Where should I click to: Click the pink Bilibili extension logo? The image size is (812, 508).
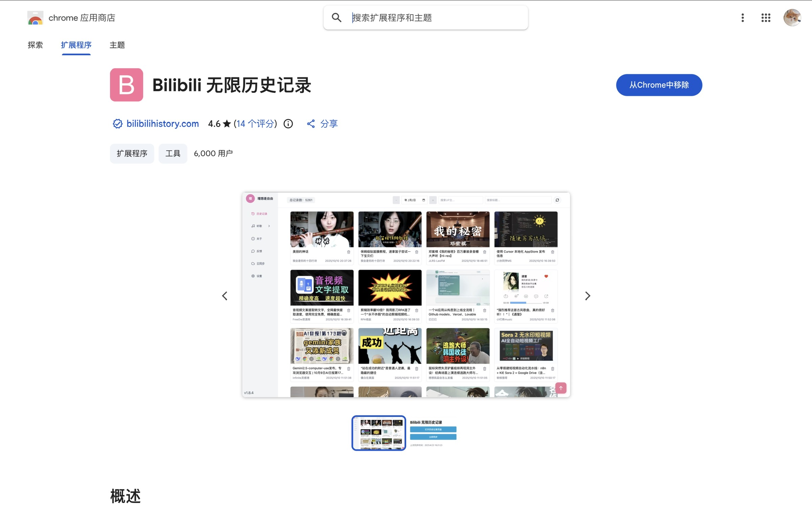point(127,85)
